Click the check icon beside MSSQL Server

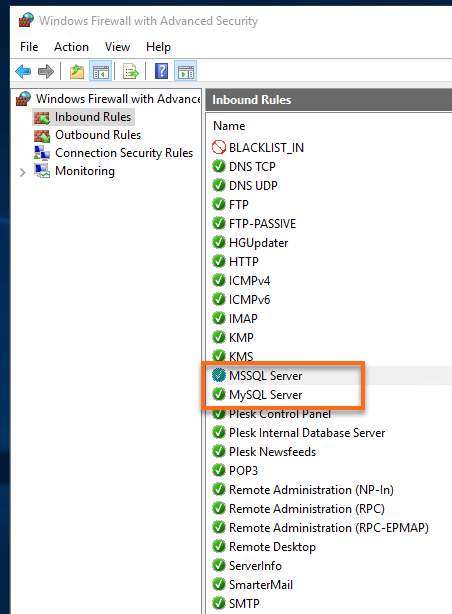[219, 375]
